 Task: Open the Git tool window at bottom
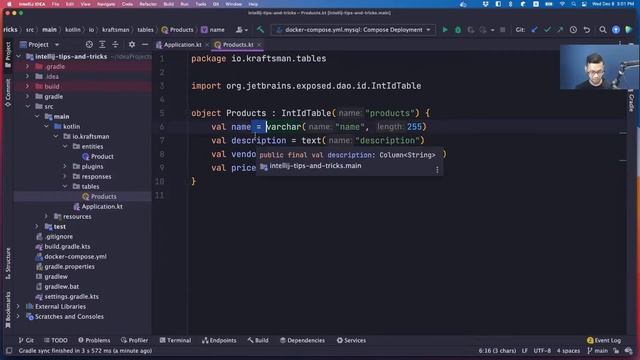26,340
